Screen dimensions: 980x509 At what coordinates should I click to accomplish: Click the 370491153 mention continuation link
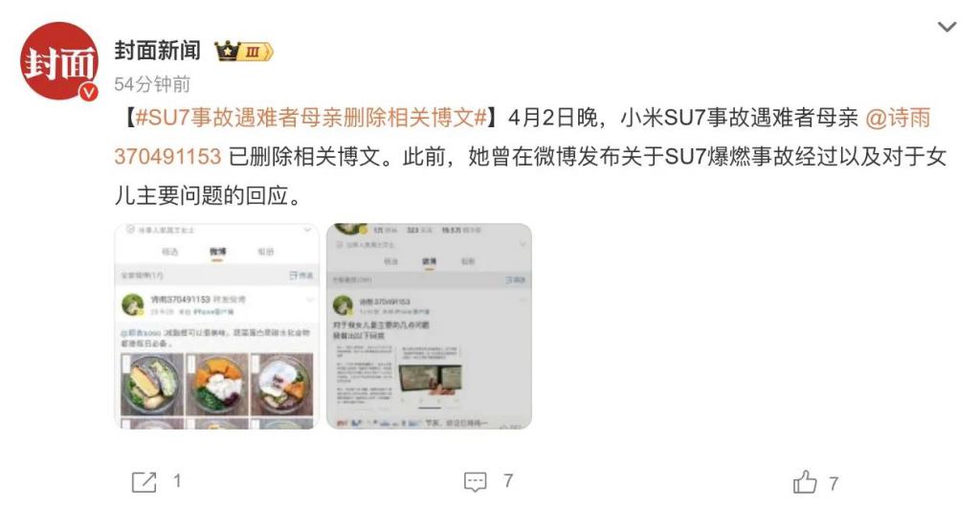pos(167,156)
